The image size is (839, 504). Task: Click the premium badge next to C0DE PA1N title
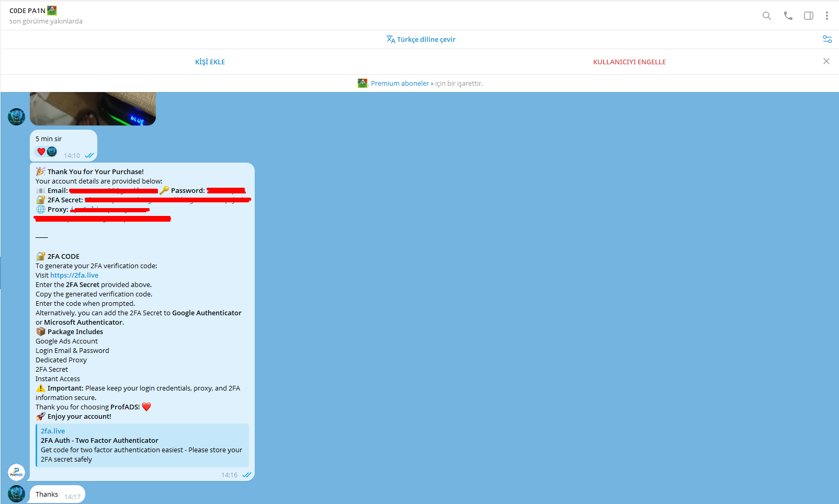coord(52,10)
